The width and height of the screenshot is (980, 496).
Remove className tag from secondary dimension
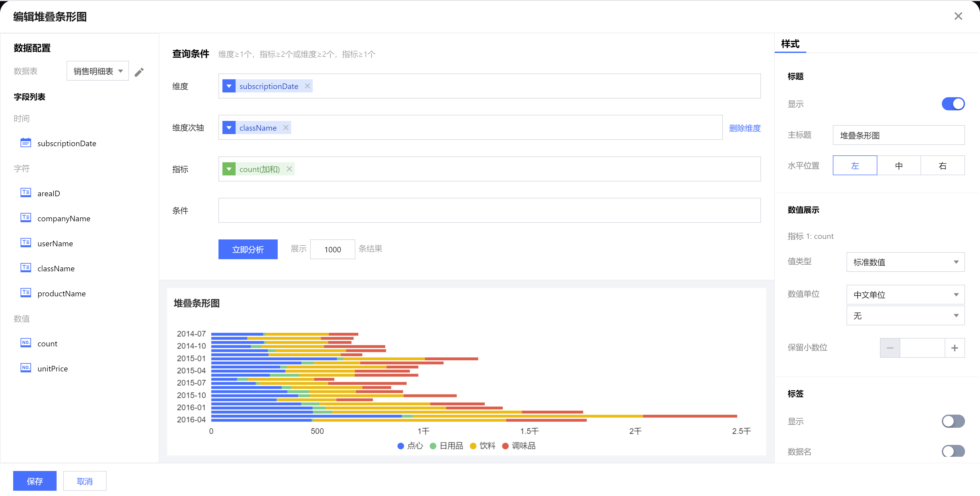286,127
